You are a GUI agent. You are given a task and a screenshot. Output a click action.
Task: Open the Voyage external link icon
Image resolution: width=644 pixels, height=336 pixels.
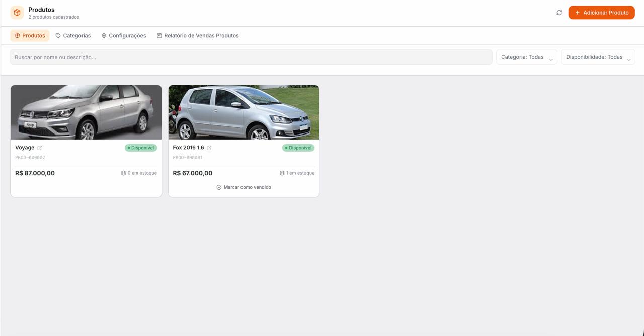click(x=40, y=148)
